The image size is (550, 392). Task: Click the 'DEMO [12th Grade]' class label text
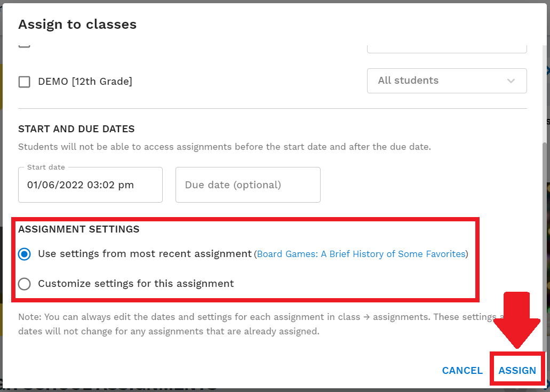[85, 82]
